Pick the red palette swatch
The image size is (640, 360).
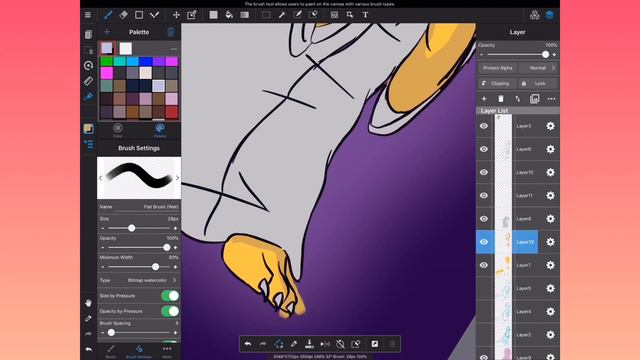click(172, 112)
